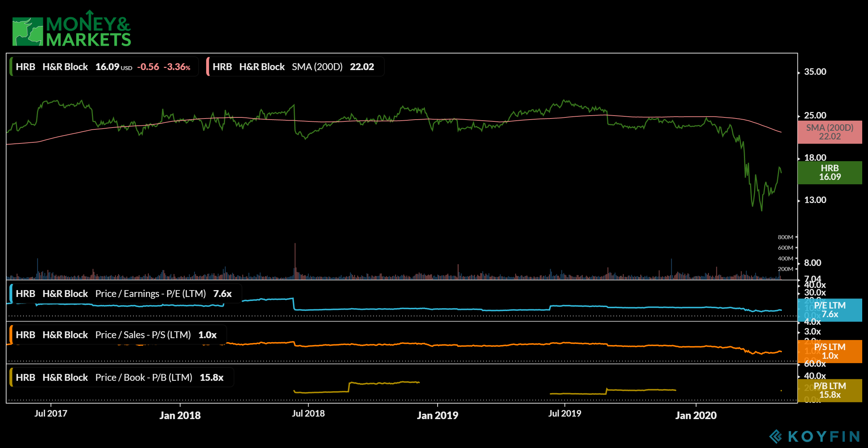Click the 25.00 price axis label
The height and width of the screenshot is (448, 868).
click(x=815, y=116)
